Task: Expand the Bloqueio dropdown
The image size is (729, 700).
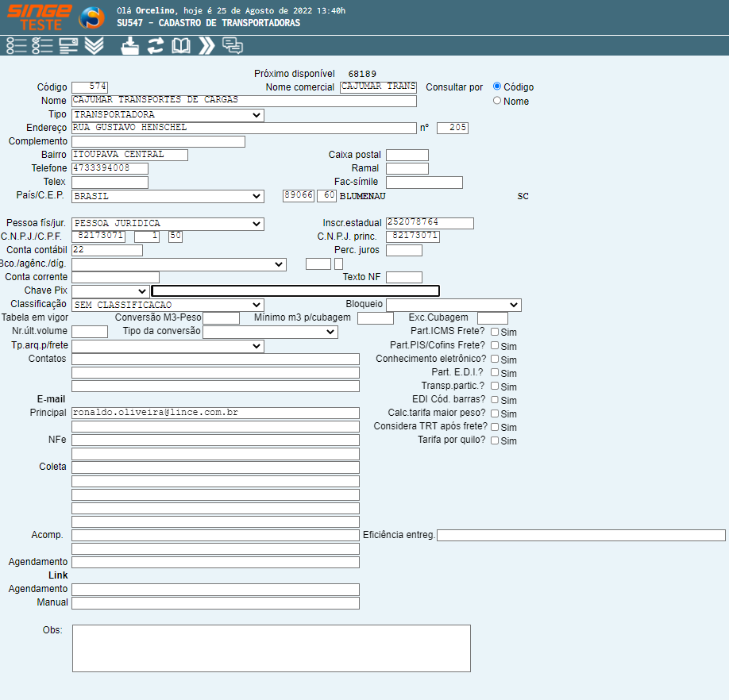Action: [x=453, y=305]
